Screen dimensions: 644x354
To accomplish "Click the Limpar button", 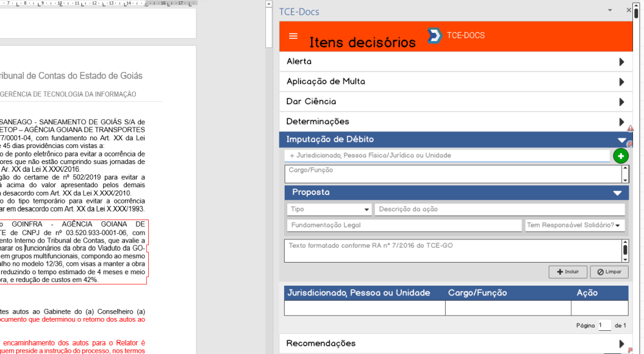I will pyautogui.click(x=609, y=272).
